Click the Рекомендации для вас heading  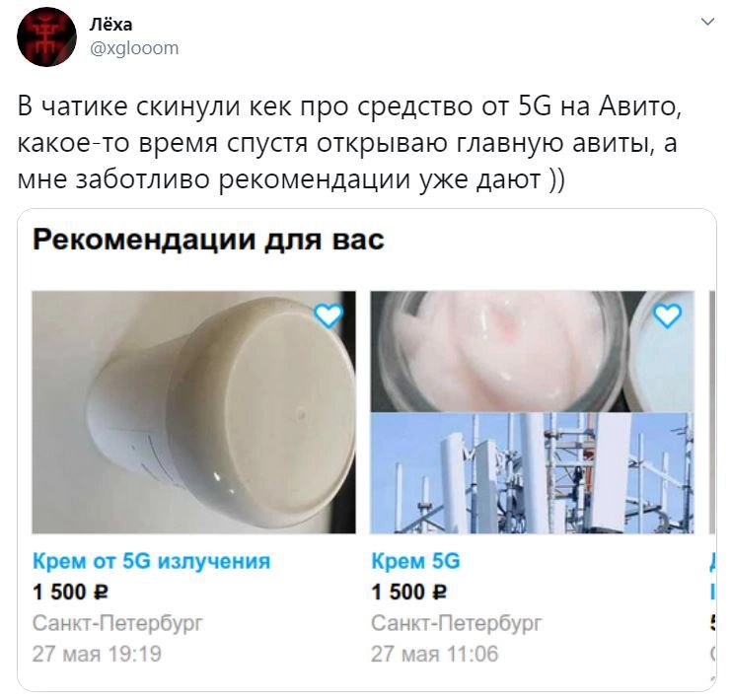click(208, 241)
